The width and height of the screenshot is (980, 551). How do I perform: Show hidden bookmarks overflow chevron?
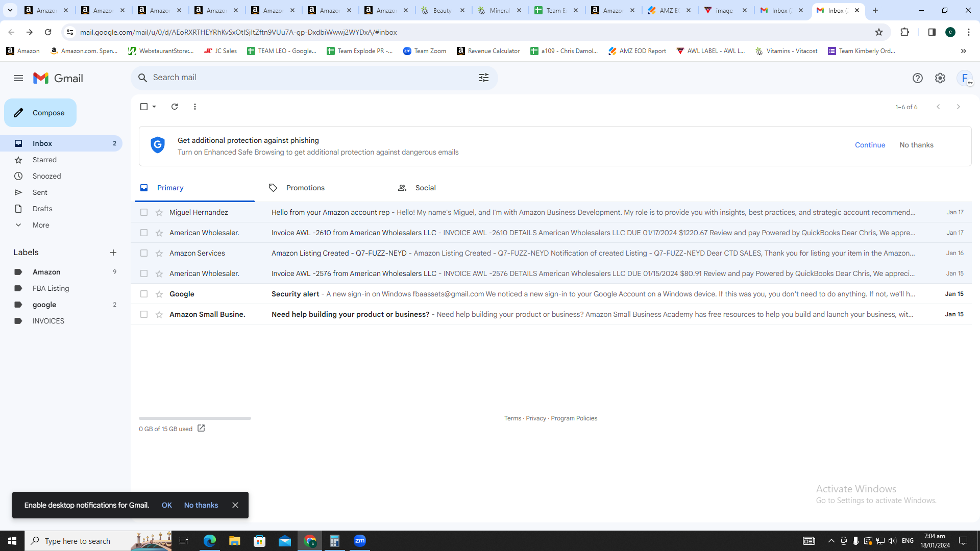click(x=964, y=51)
